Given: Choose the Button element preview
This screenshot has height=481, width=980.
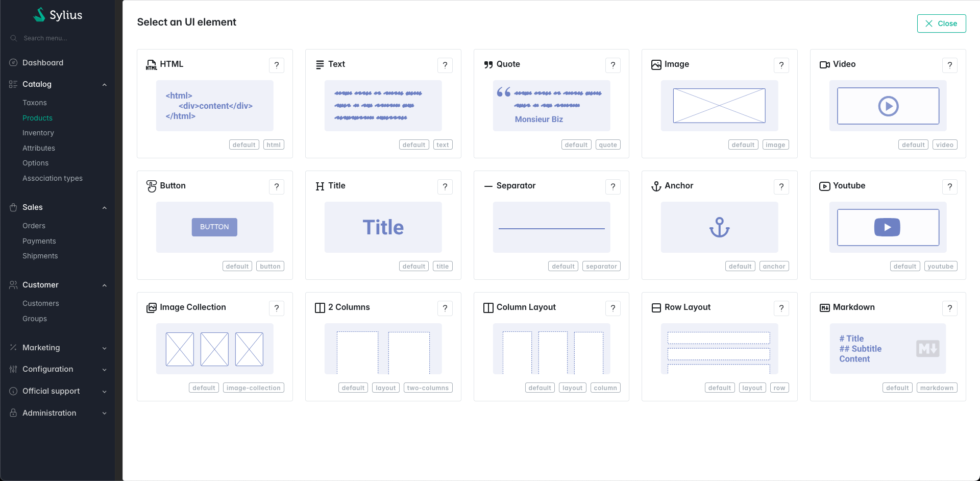Looking at the screenshot, I should [214, 227].
